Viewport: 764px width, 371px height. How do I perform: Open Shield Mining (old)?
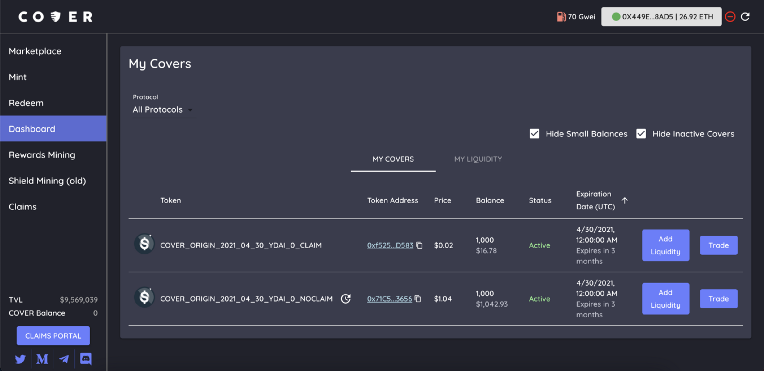[x=53, y=180]
